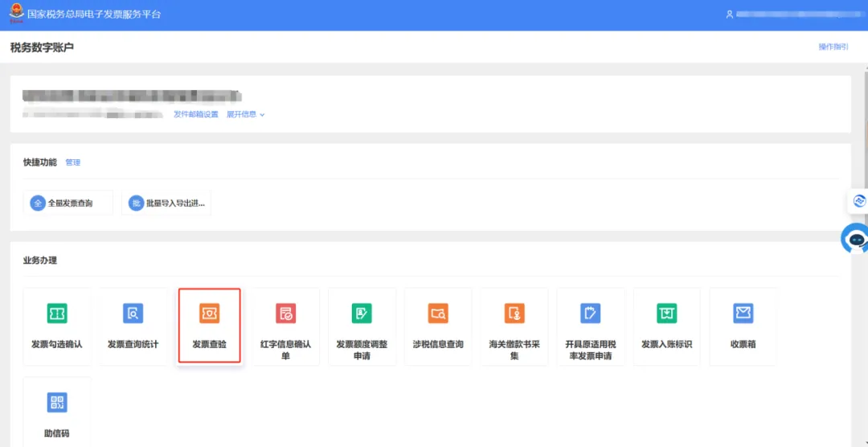Open the 批量导入导出进... shortcut
The image size is (868, 447).
(x=166, y=203)
